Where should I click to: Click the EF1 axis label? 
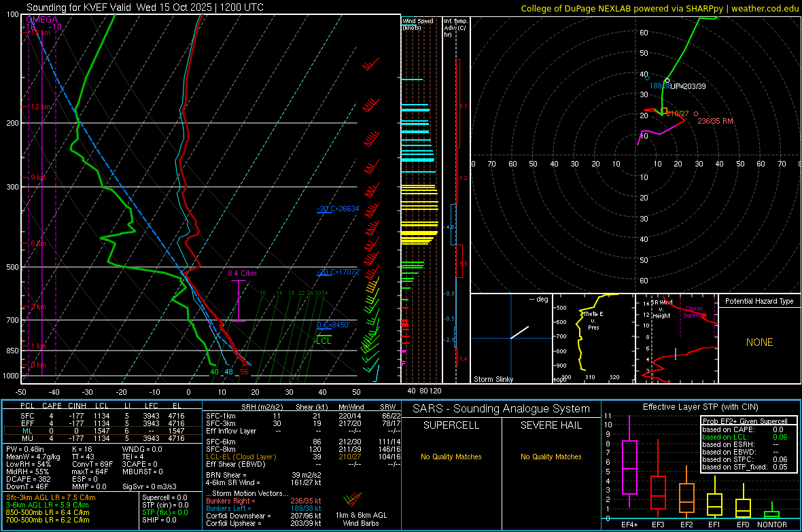tap(714, 525)
